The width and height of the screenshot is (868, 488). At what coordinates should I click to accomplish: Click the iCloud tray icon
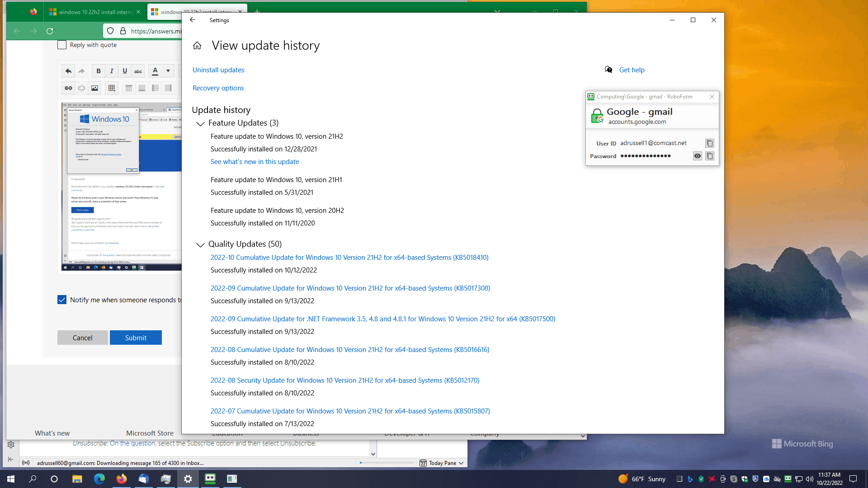pyautogui.click(x=766, y=479)
